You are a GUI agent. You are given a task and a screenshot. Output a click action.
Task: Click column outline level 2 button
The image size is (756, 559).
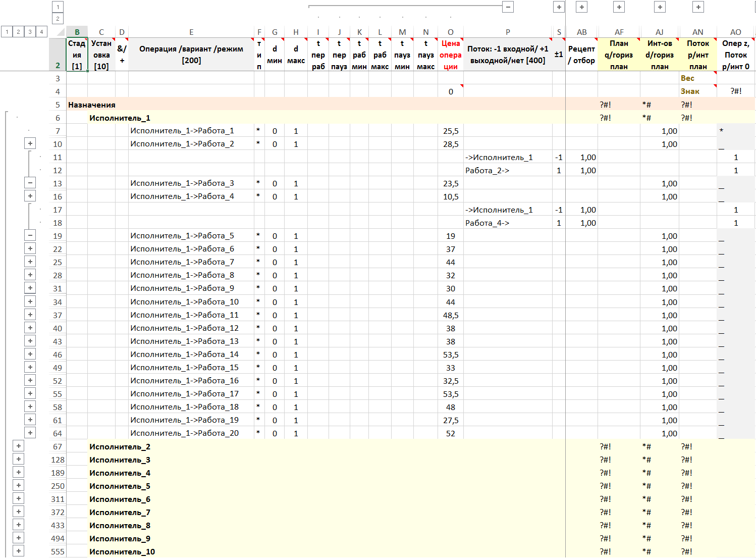click(x=58, y=19)
